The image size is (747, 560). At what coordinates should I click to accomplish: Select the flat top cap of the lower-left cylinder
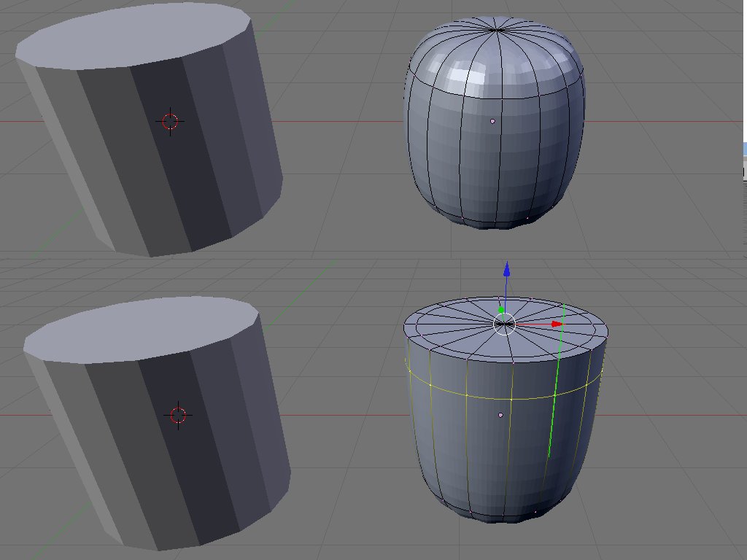click(142, 329)
